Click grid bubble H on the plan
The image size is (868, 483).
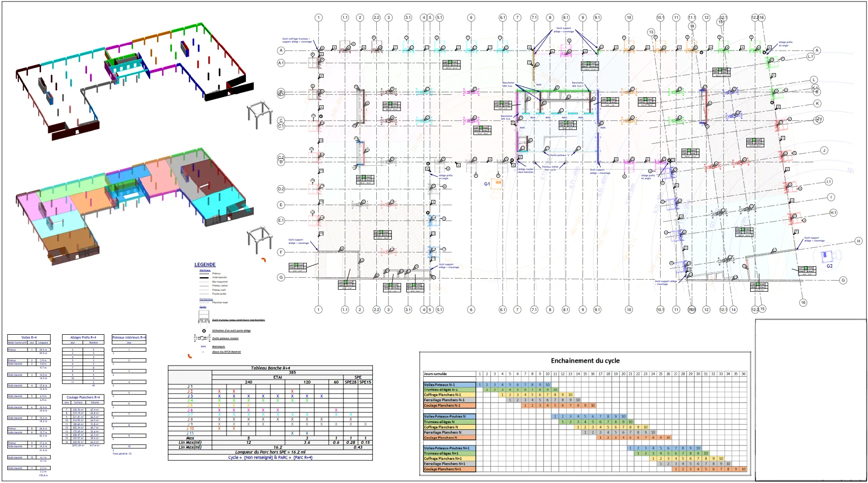[x=858, y=241]
